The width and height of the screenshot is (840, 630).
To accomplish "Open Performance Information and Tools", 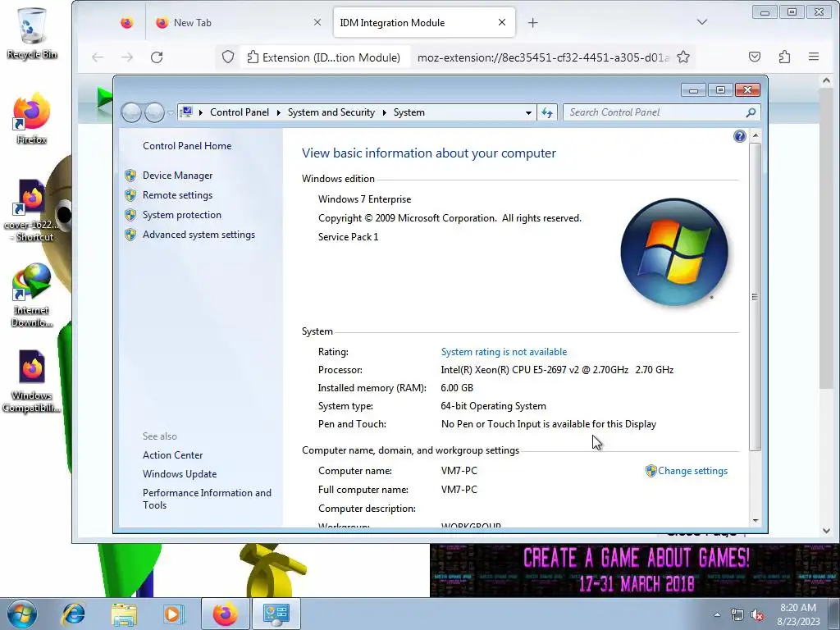I will pos(207,499).
